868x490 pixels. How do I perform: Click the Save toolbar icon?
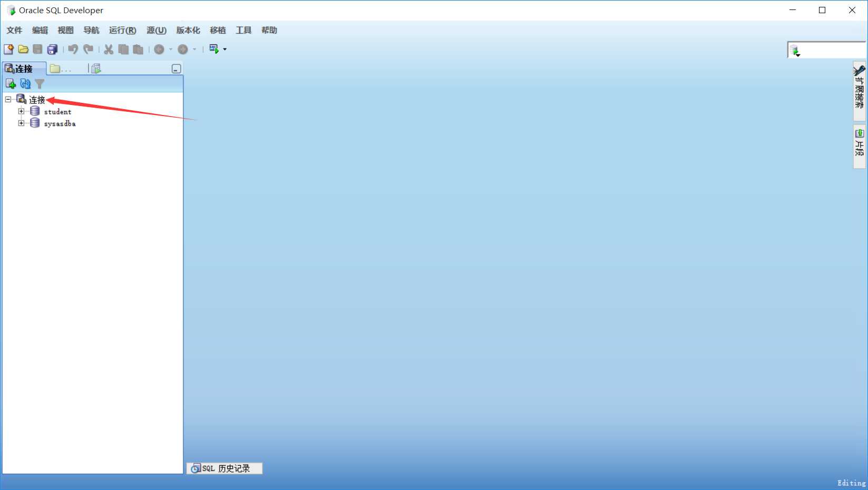pyautogui.click(x=37, y=49)
